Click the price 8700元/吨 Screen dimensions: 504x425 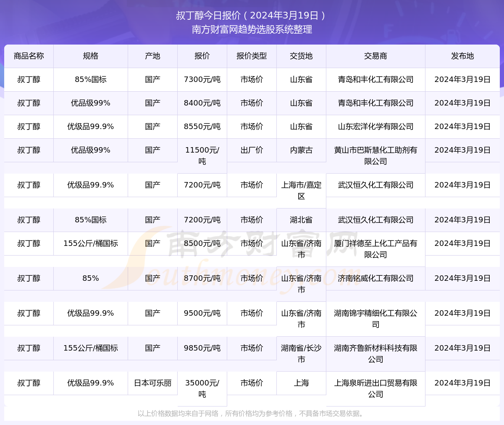202,278
